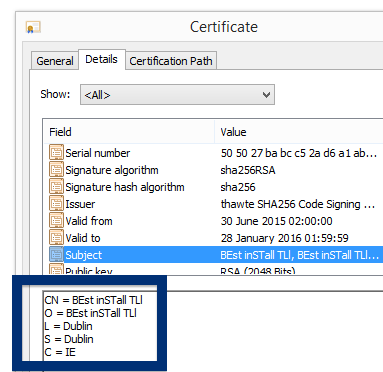Open the Show dropdown with <All>

177,95
